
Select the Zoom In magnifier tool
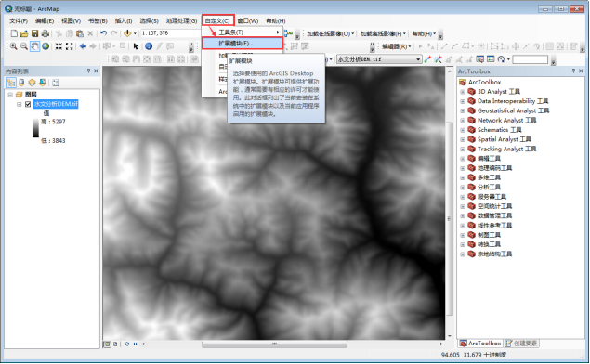point(14,46)
